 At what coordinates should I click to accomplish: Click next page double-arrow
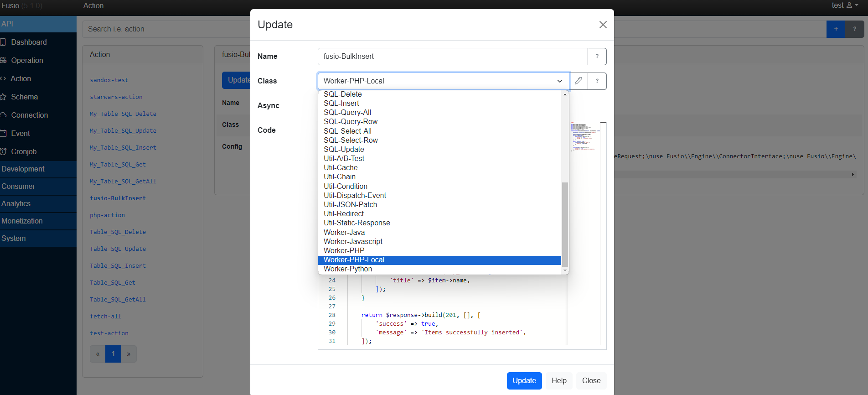coord(129,353)
